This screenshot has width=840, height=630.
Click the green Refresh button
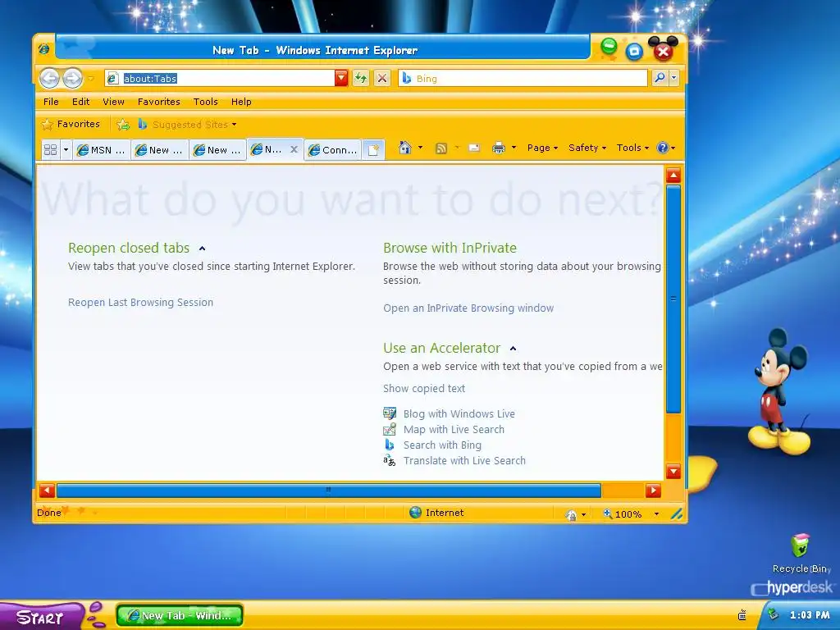tap(361, 78)
